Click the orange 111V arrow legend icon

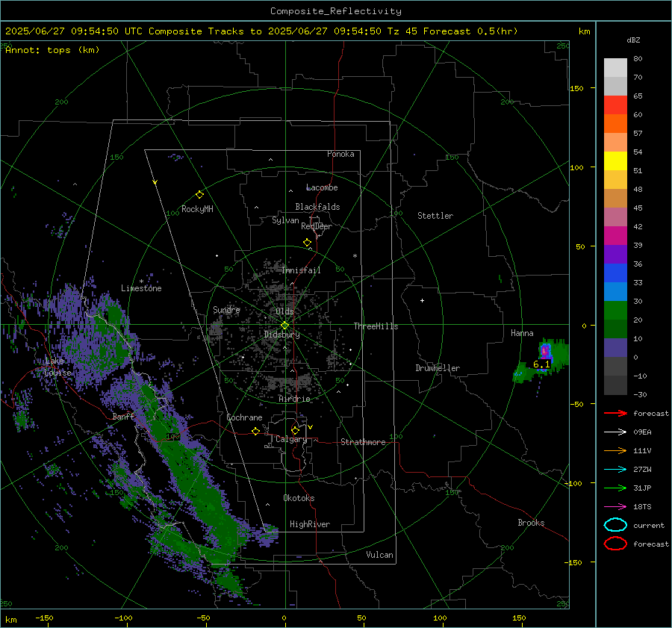[x=615, y=450]
